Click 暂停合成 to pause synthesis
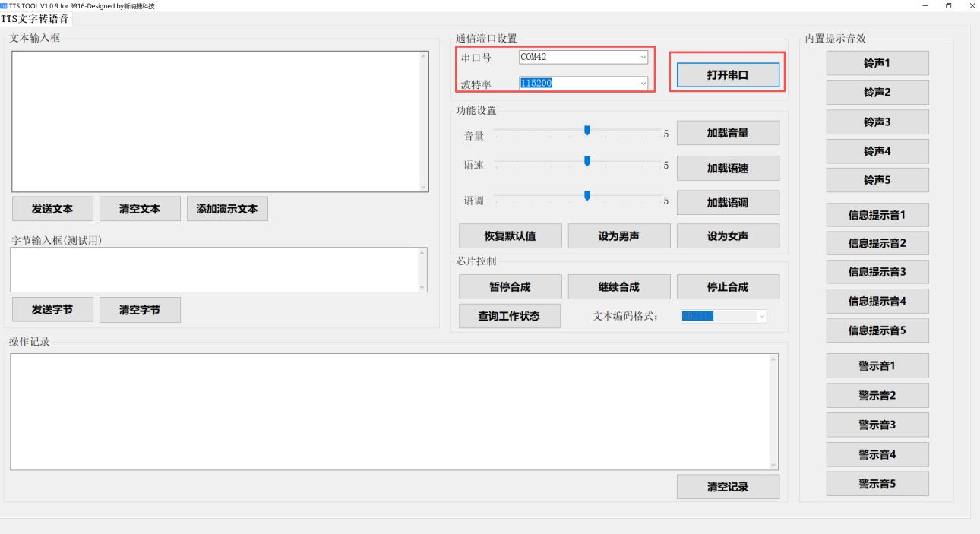Image resolution: width=980 pixels, height=534 pixels. coord(510,287)
